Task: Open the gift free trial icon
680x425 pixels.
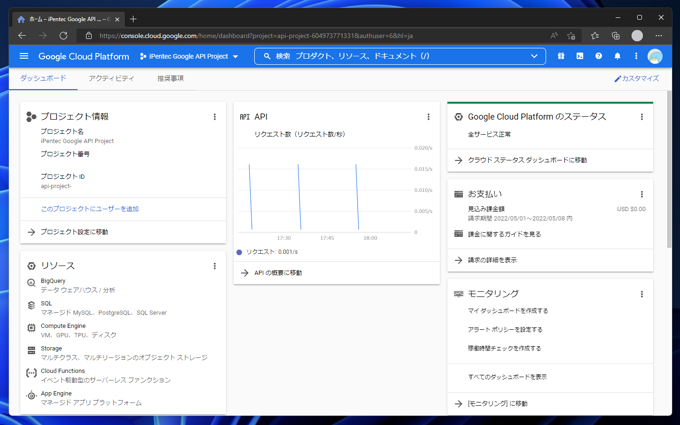Action: (x=561, y=56)
